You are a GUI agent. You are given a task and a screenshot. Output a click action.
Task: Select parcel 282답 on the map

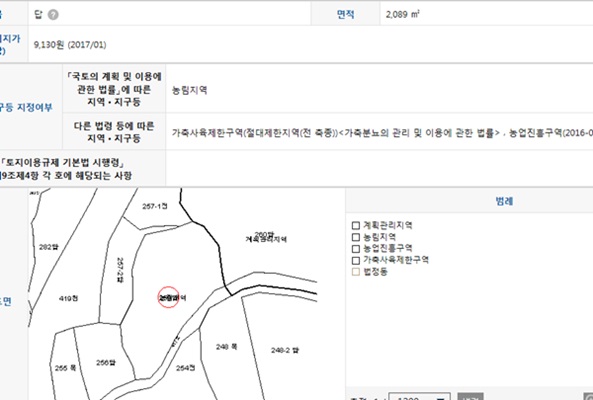pyautogui.click(x=49, y=247)
